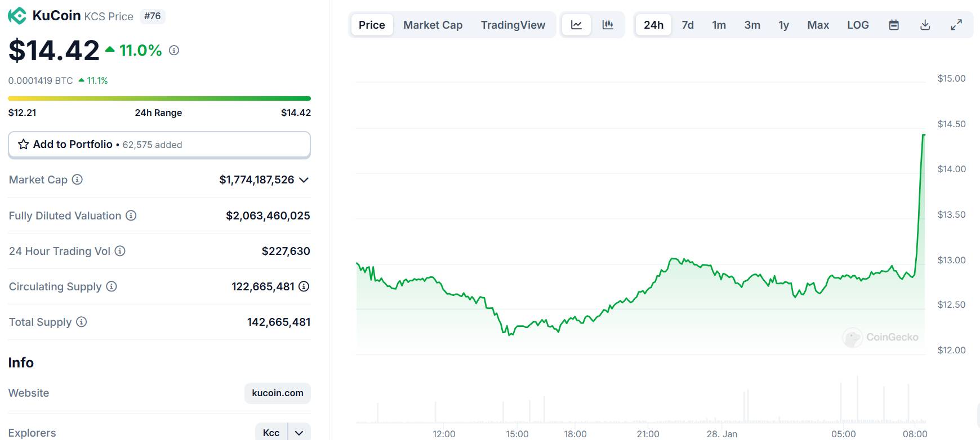Viewport: 980px width, 440px height.
Task: Select the 7d time range
Action: point(688,25)
